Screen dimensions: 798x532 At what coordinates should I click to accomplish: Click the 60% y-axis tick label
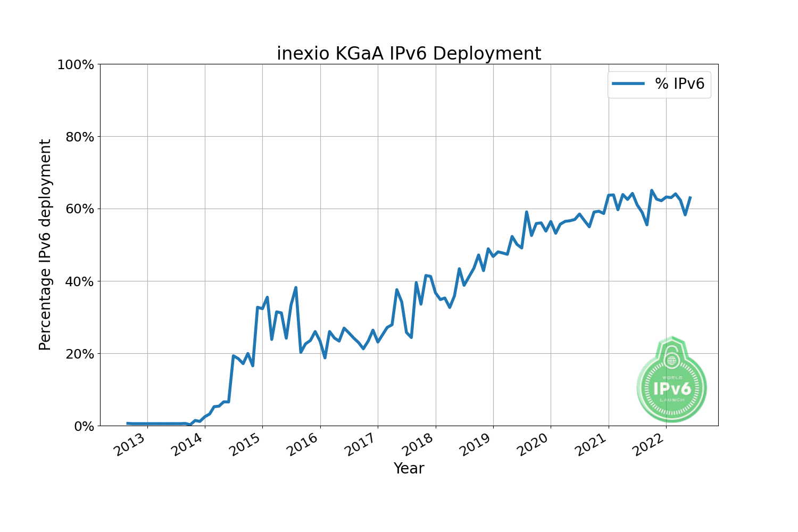79,209
